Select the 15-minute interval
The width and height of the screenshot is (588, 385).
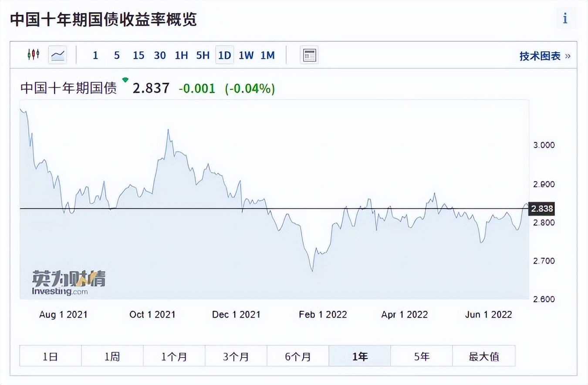139,55
